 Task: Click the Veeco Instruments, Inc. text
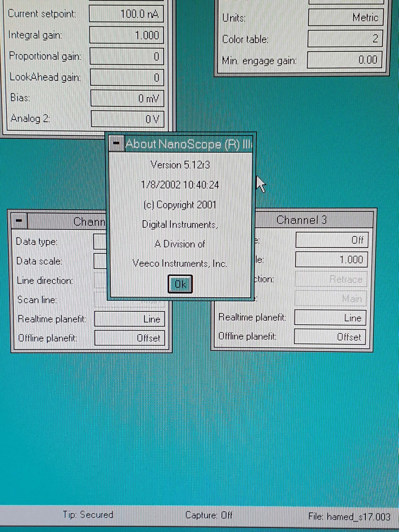(x=180, y=264)
